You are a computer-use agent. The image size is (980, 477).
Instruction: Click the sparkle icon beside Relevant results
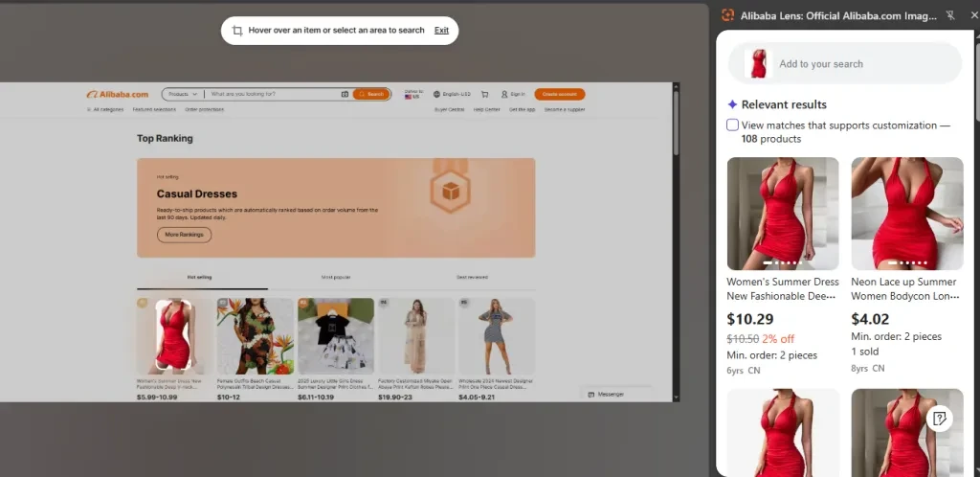(x=732, y=104)
